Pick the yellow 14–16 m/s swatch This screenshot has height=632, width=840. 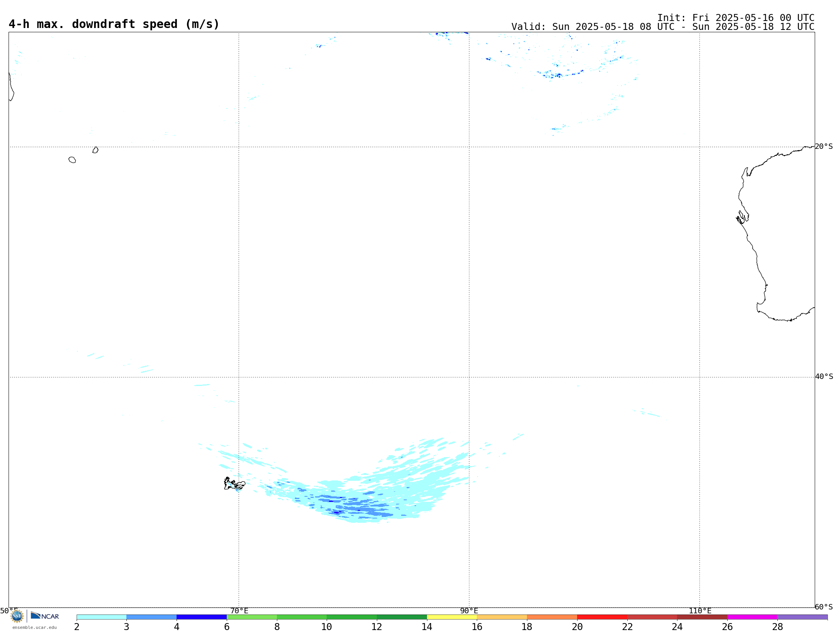452,617
